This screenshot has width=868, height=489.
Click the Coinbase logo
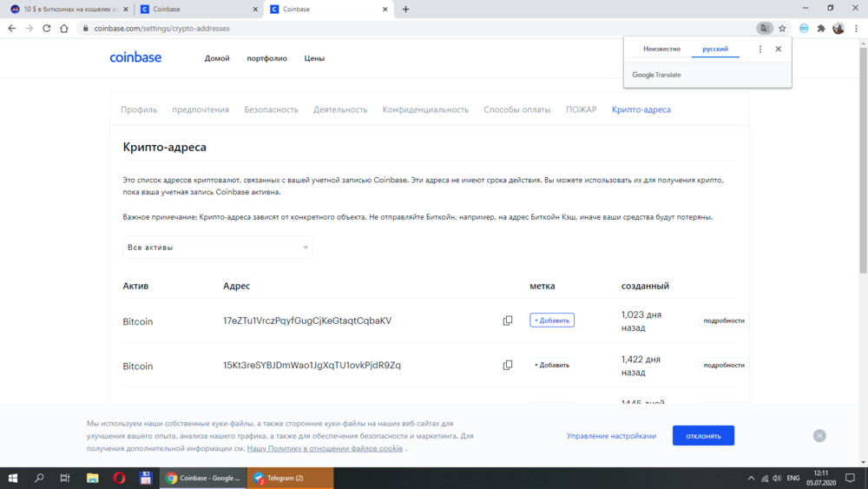click(135, 57)
